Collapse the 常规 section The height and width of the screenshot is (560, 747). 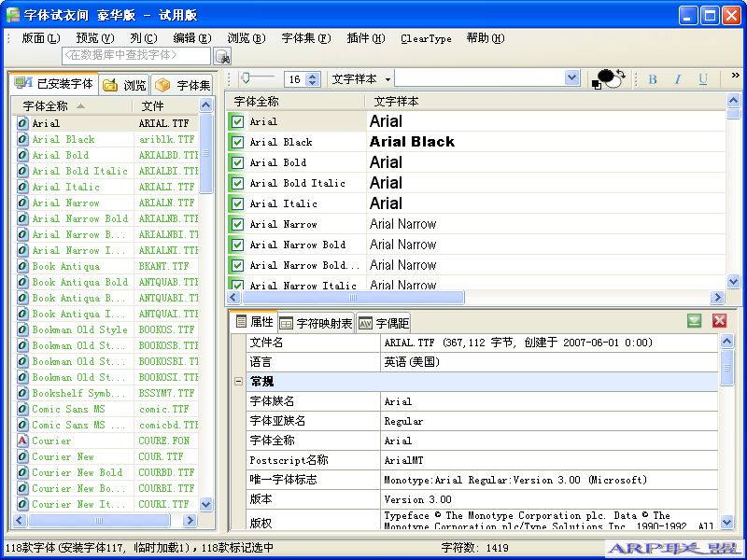[238, 382]
